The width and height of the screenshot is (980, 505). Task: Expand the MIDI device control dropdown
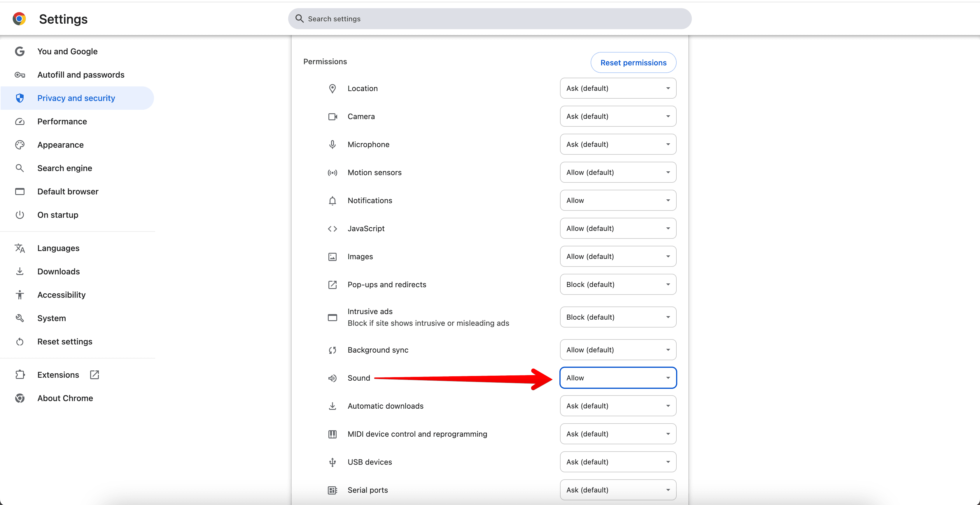618,434
